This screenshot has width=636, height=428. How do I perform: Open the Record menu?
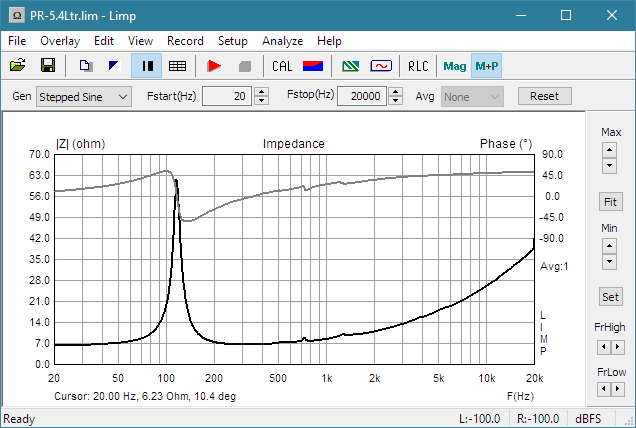185,41
